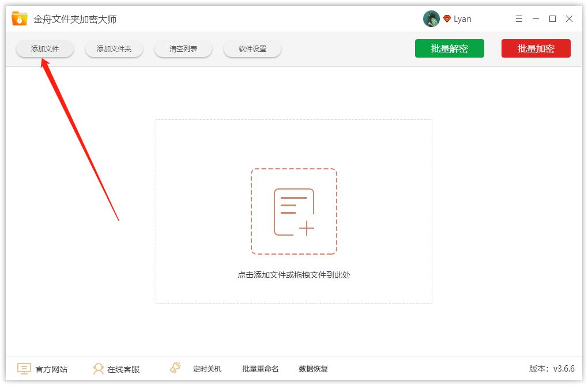Click the add-file icon inside drop zone
588x386 pixels.
click(293, 210)
